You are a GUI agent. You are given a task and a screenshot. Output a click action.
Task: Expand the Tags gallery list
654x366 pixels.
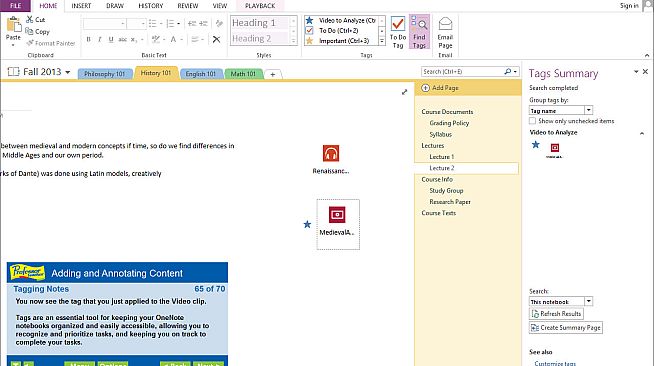[382, 41]
